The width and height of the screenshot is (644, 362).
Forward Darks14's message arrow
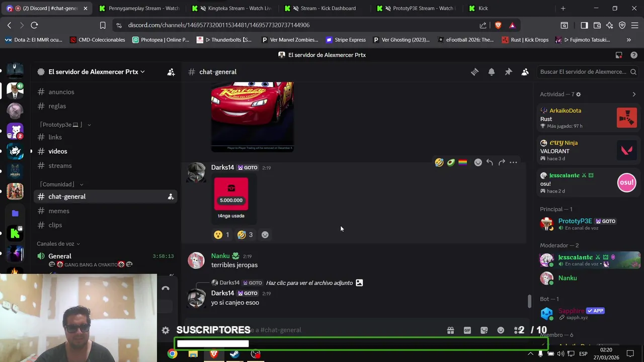coord(502,162)
